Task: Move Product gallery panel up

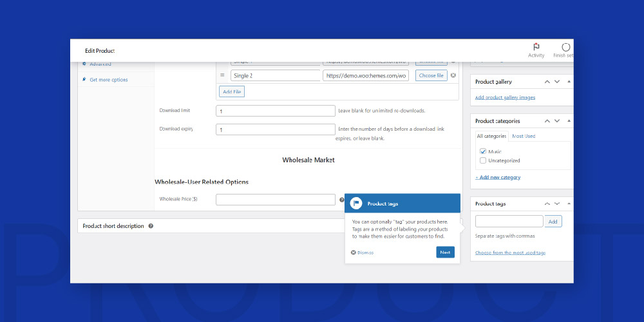Action: click(547, 82)
